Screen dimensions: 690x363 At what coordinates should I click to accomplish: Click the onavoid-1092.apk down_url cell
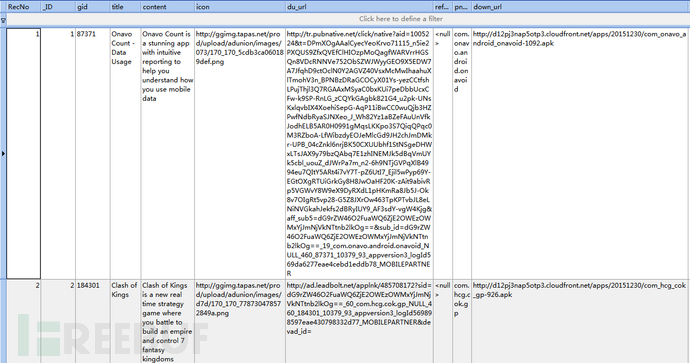(x=580, y=153)
